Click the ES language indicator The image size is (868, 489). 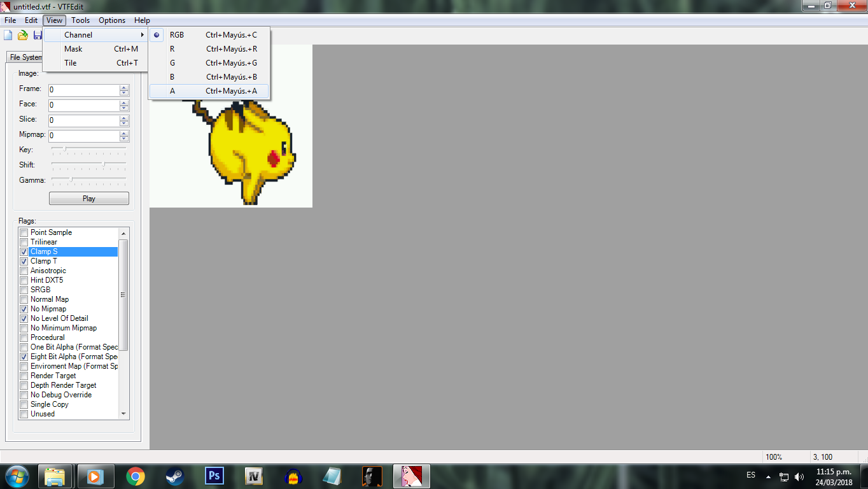(751, 476)
